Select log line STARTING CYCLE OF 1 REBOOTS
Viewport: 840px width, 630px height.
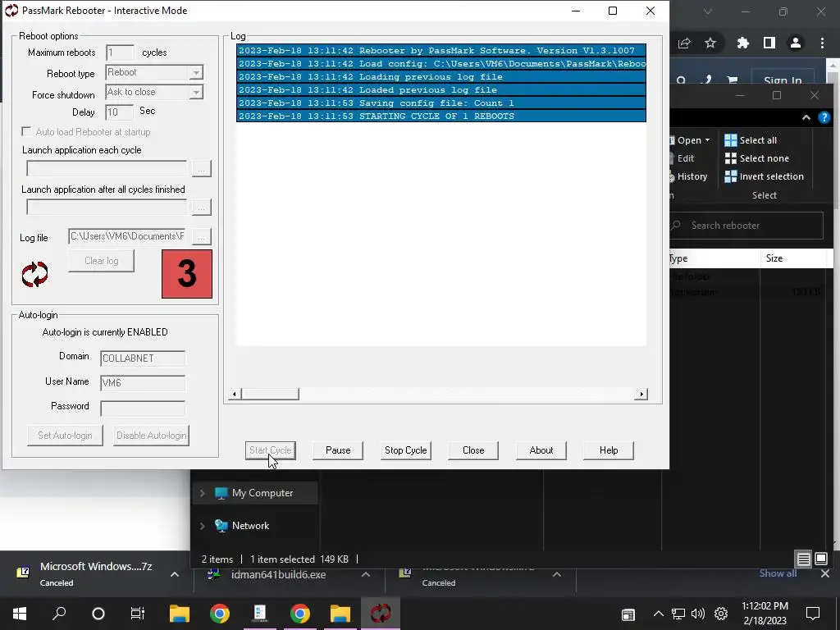(x=441, y=116)
